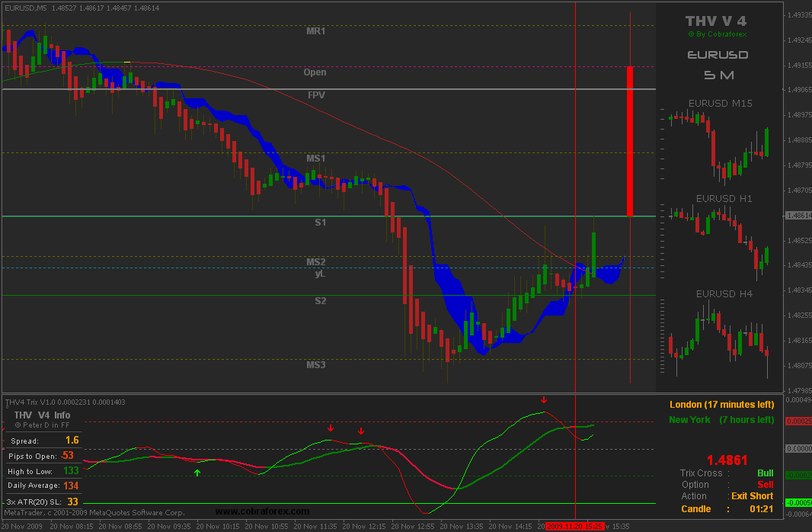Click the Peter D in FF credit
The width and height of the screenshot is (812, 532).
coord(43,425)
